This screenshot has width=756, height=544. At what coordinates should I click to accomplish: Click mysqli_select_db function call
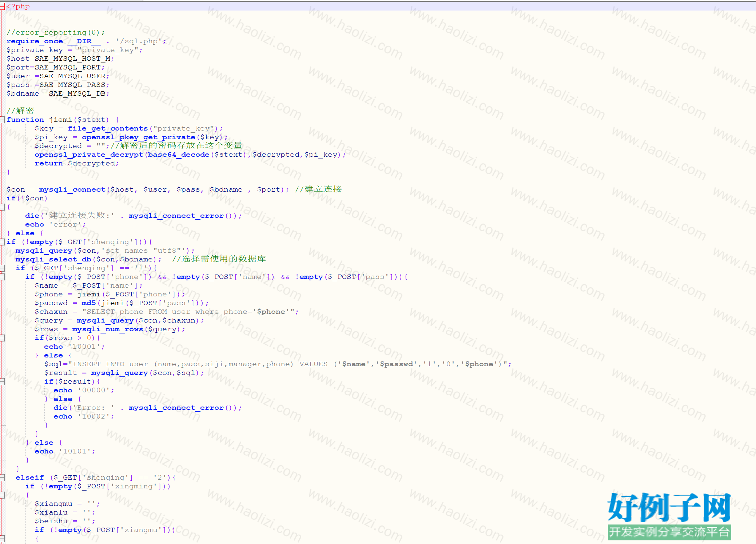[x=53, y=259]
